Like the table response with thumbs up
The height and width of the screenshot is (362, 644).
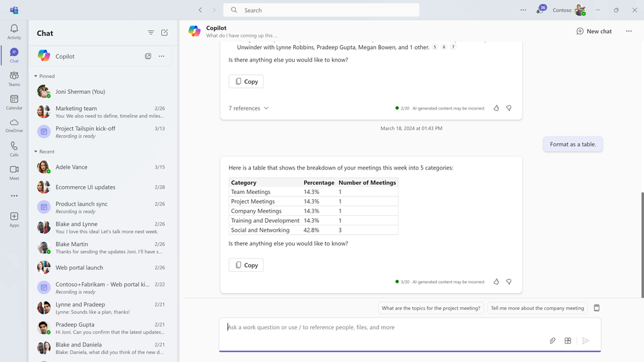(x=496, y=281)
